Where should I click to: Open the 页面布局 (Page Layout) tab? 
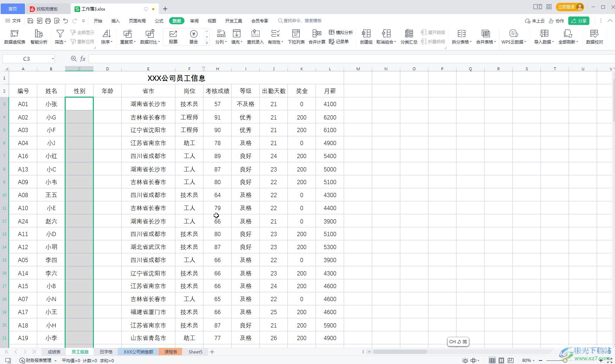tap(137, 21)
